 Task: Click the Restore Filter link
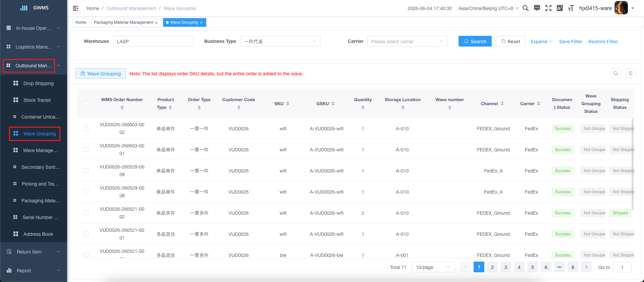tap(603, 42)
